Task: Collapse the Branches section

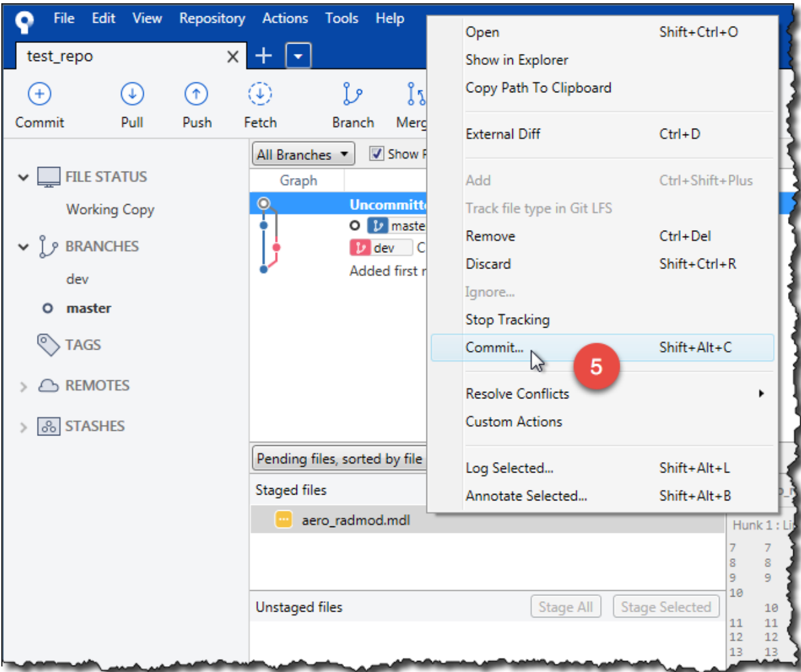Action: pyautogui.click(x=24, y=247)
